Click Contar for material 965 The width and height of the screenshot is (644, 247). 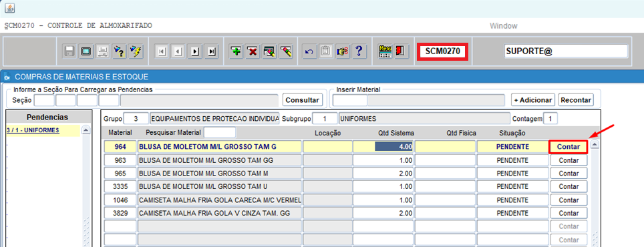tap(569, 174)
